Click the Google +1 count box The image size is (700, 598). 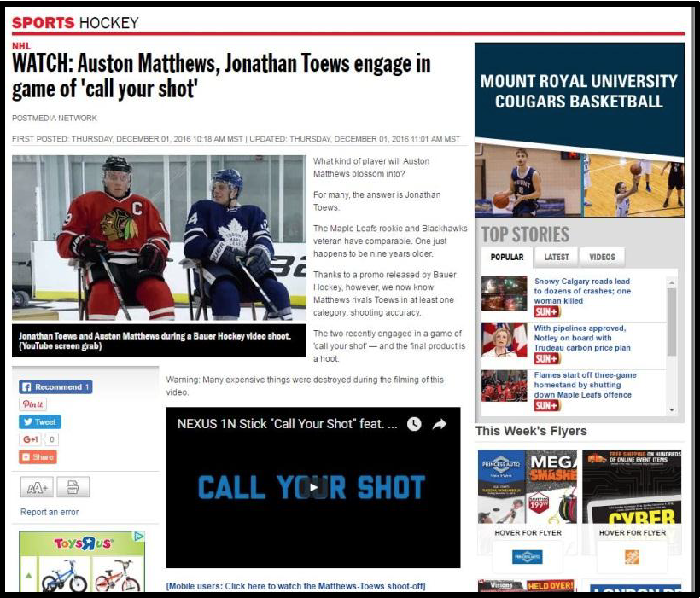[x=52, y=439]
